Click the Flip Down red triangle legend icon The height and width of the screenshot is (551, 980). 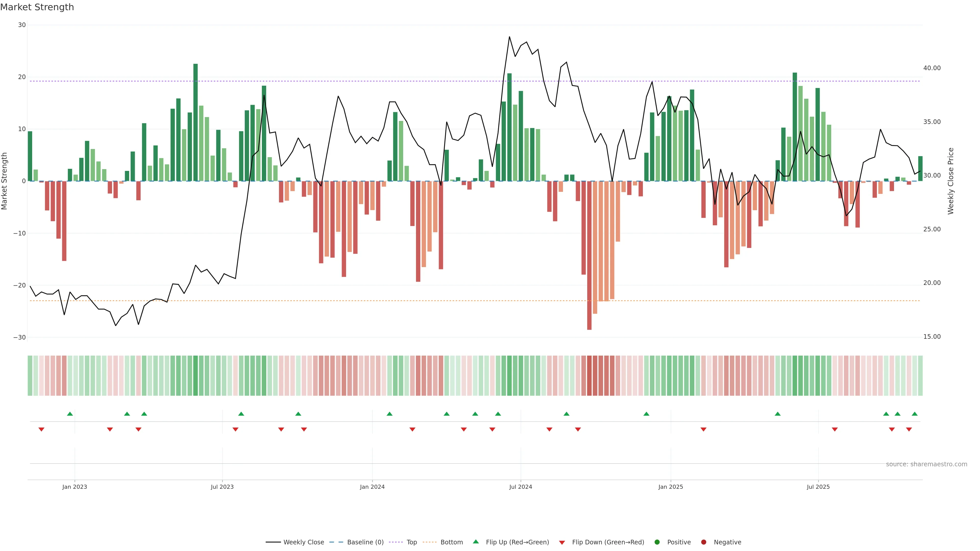coord(562,543)
